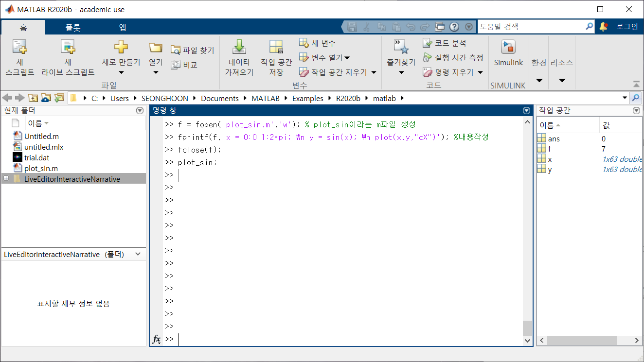Open the 즐겨찾기 favorites icon
Screen dimensions: 644x362
(401, 47)
